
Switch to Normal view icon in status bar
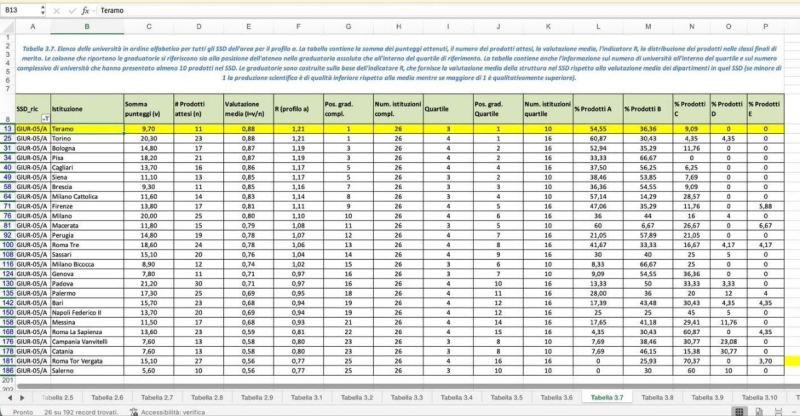(x=739, y=411)
